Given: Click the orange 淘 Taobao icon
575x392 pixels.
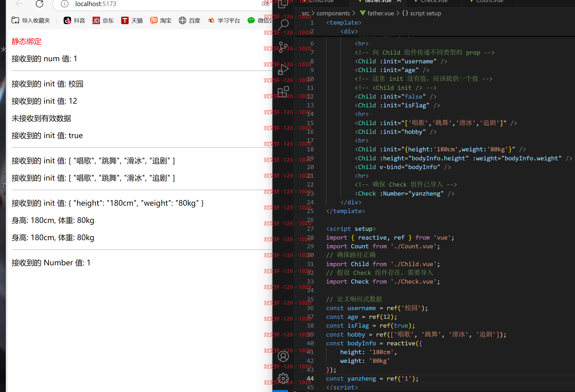Looking at the screenshot, I should click(x=154, y=20).
